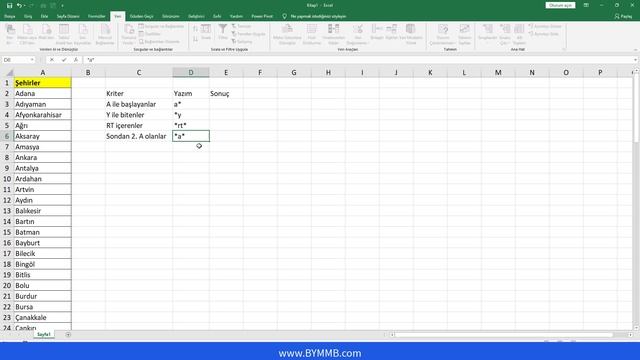Viewport: 640px width, 360px height.
Task: Open Veri Doğrulama data validation
Action: tap(358, 34)
